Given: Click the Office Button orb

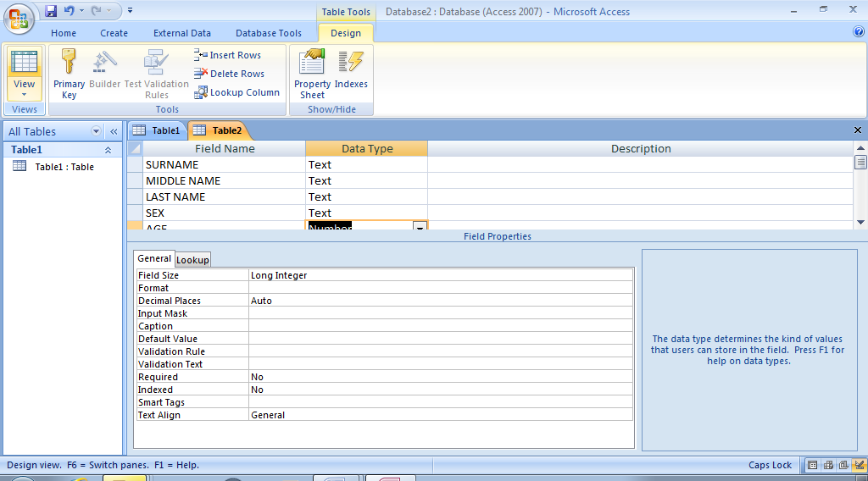Looking at the screenshot, I should click(19, 19).
